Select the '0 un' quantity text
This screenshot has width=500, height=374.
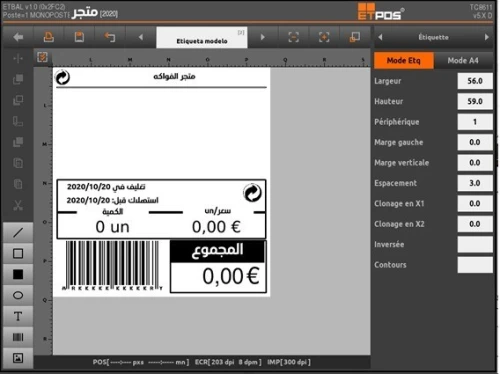tap(112, 227)
